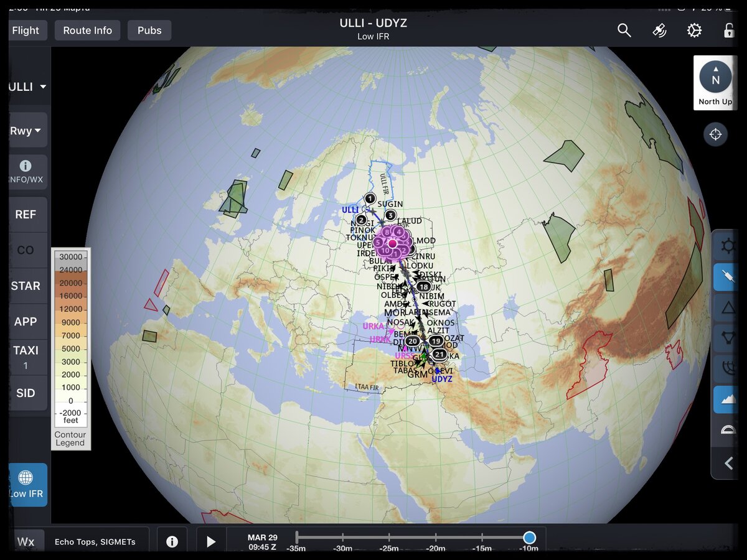This screenshot has height=560, width=747.
Task: Open the Pubs tab
Action: (149, 30)
